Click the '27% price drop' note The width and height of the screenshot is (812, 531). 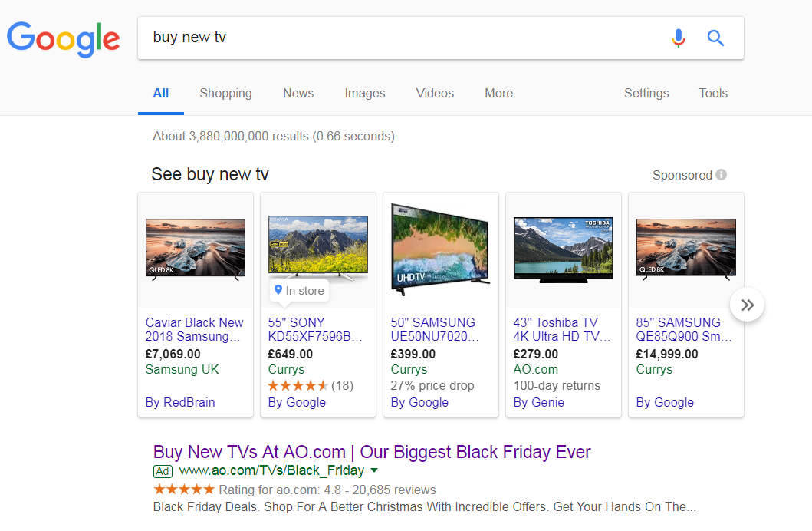[x=432, y=385]
